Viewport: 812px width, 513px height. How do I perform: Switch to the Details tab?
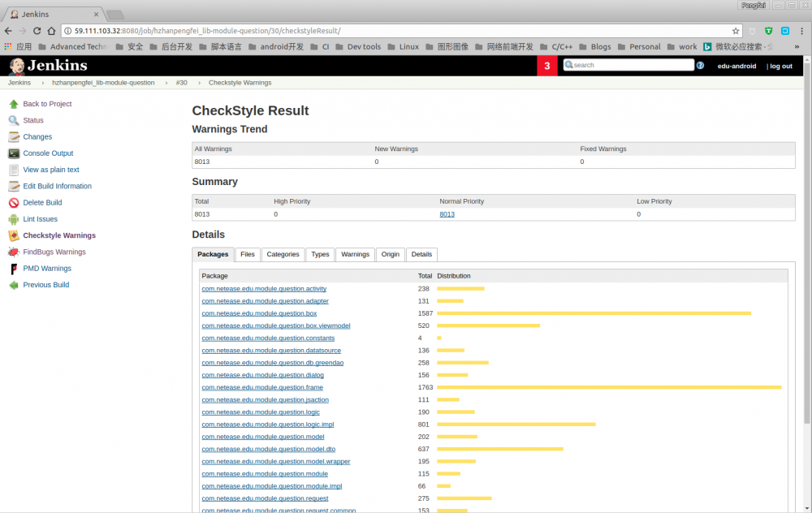point(421,254)
